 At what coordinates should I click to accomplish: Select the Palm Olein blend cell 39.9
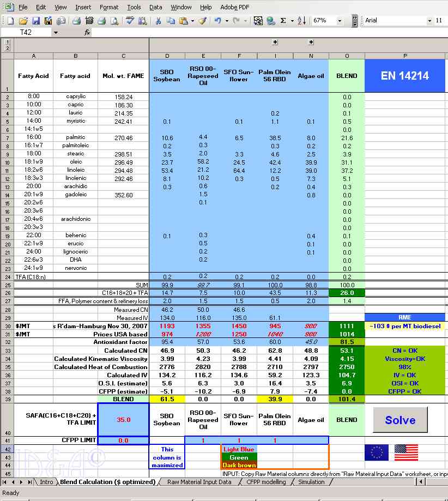click(275, 399)
